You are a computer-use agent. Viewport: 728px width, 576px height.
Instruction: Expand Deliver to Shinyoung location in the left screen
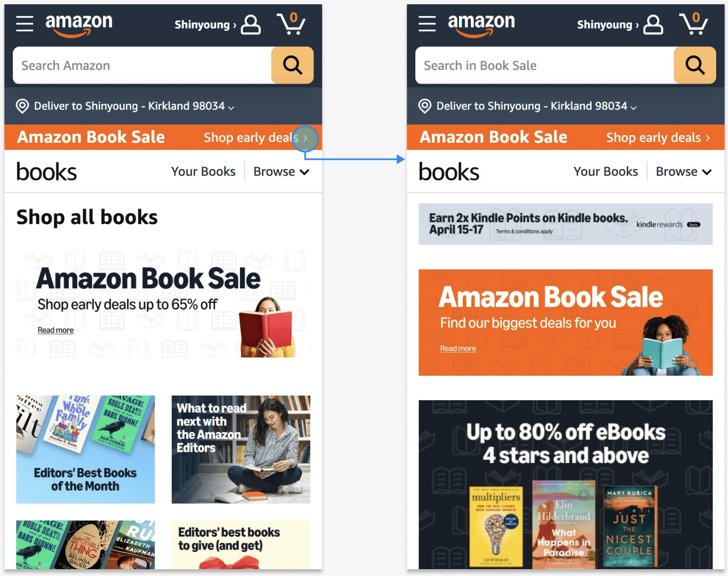pos(125,106)
